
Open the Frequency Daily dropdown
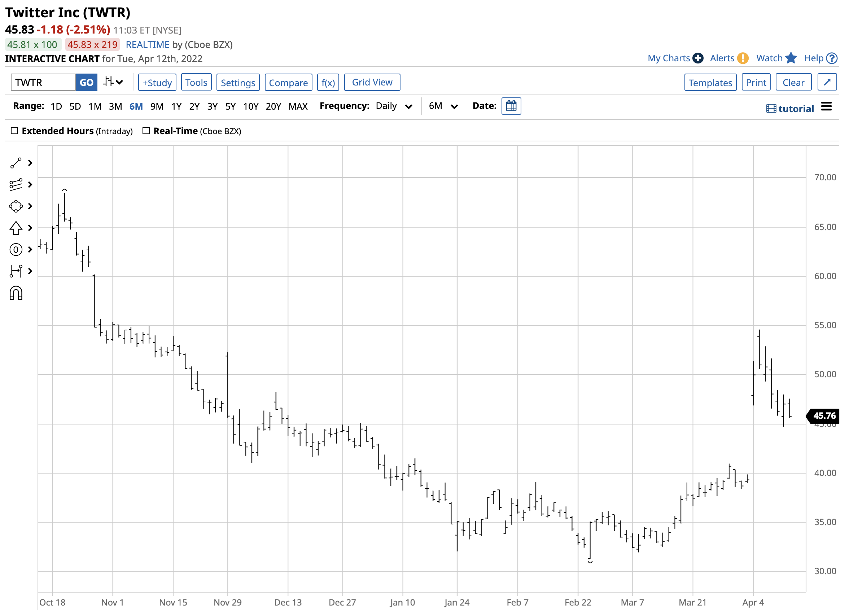pyautogui.click(x=394, y=106)
